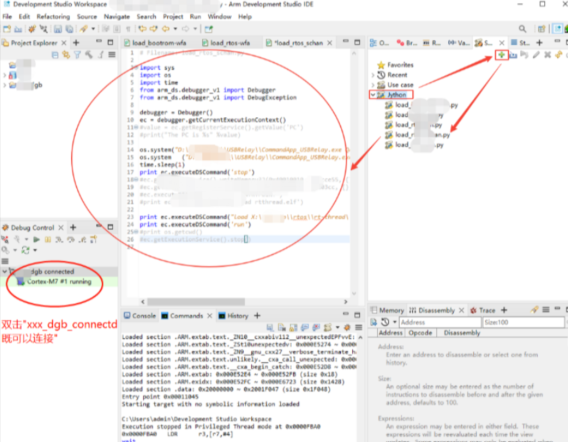
Task: Open the back history dropdown arrow in toolbar
Action: coord(175,29)
